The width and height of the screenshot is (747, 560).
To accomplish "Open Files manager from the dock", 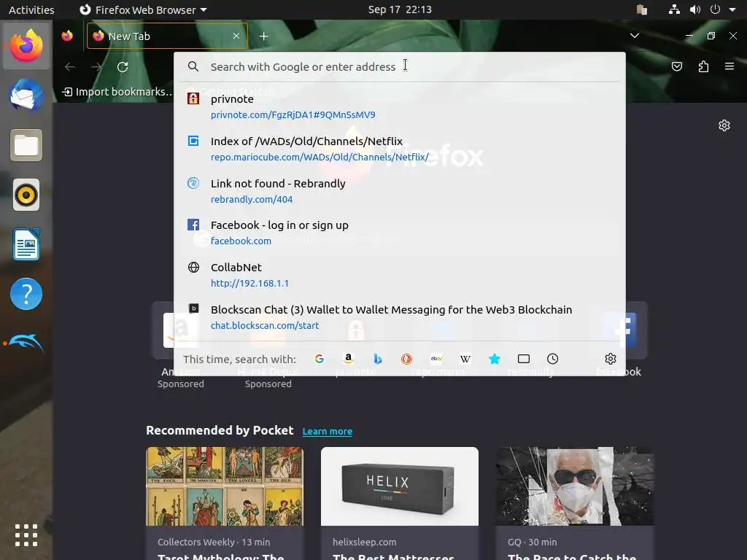I will click(26, 145).
